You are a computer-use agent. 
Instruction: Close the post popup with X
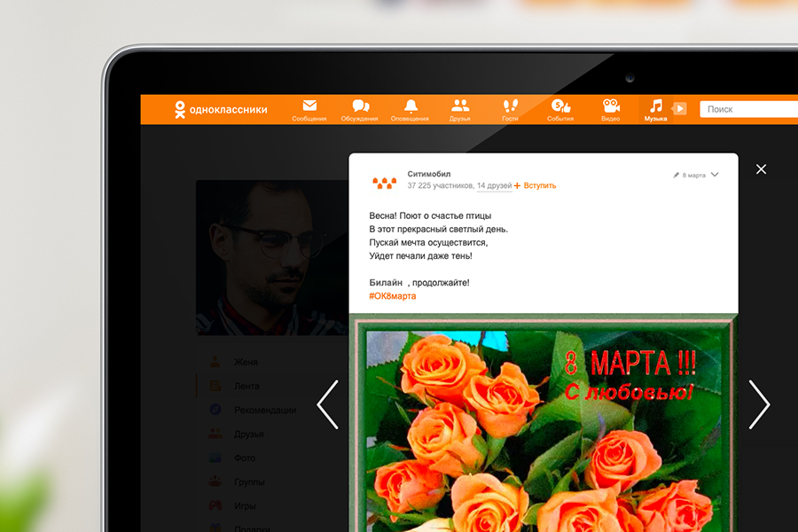click(761, 169)
